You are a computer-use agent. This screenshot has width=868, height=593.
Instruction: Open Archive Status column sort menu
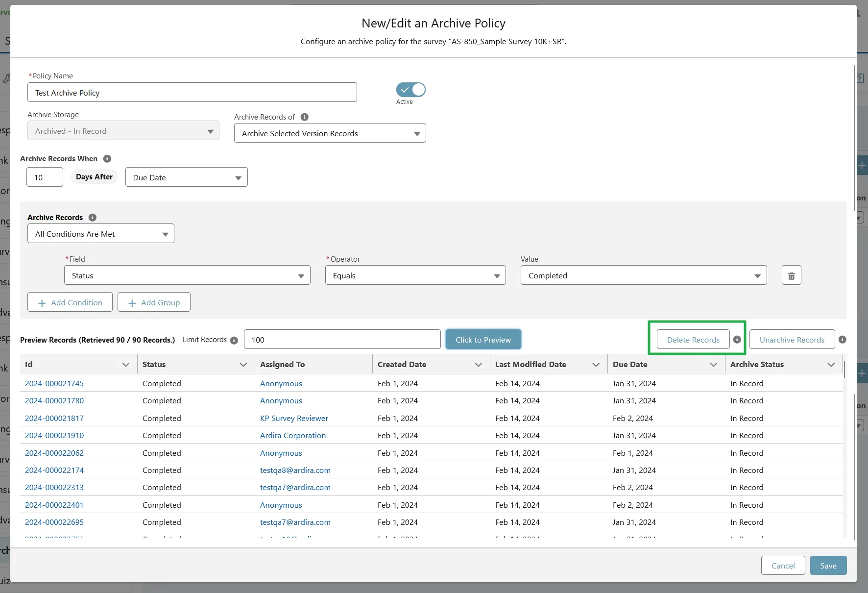(x=831, y=365)
